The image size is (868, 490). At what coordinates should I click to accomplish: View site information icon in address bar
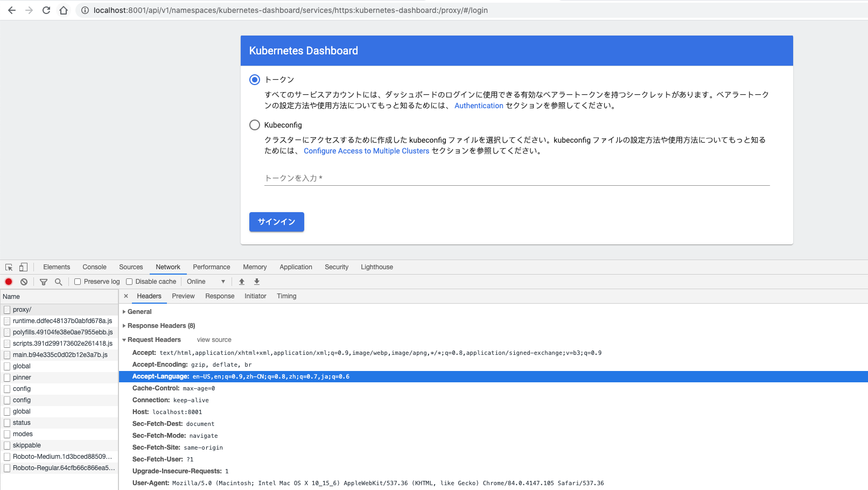(85, 10)
